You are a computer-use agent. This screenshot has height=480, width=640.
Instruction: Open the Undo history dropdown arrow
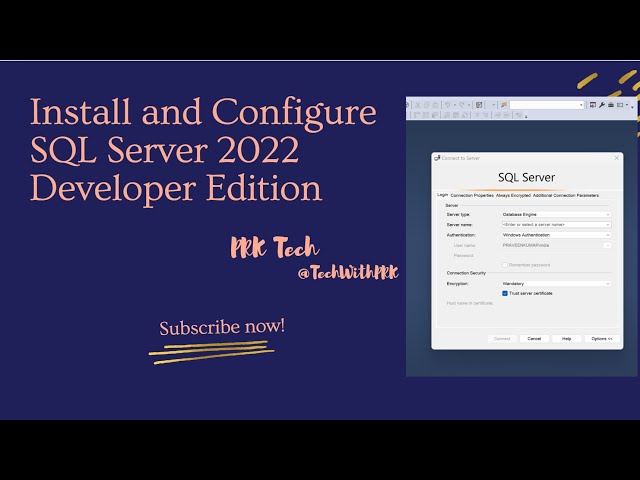tap(455, 105)
